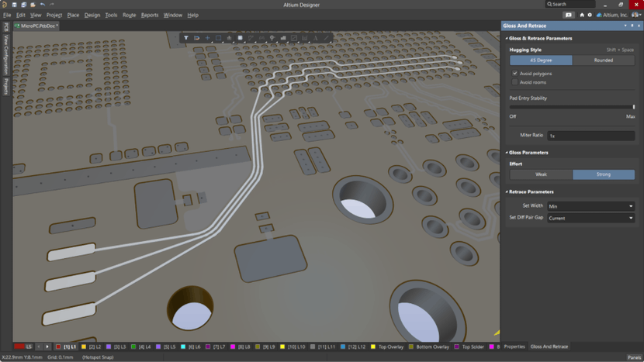
Task: Click the Panels button in status bar
Action: coord(634,357)
